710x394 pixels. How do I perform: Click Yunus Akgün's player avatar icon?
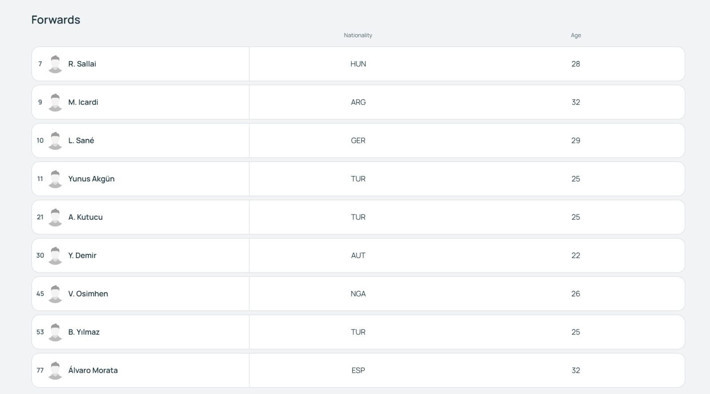55,179
